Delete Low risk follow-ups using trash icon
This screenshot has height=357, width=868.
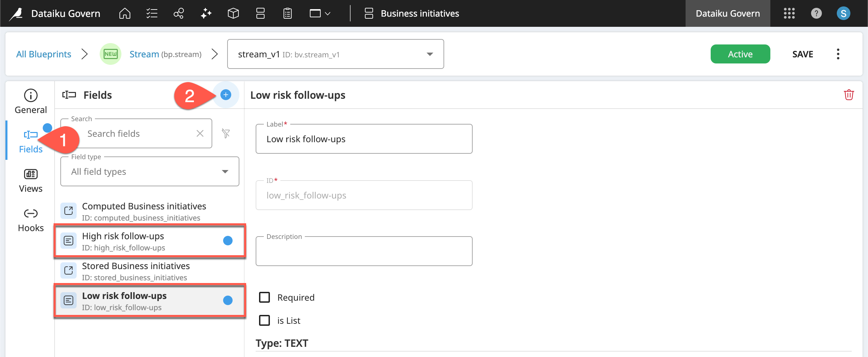click(x=848, y=95)
